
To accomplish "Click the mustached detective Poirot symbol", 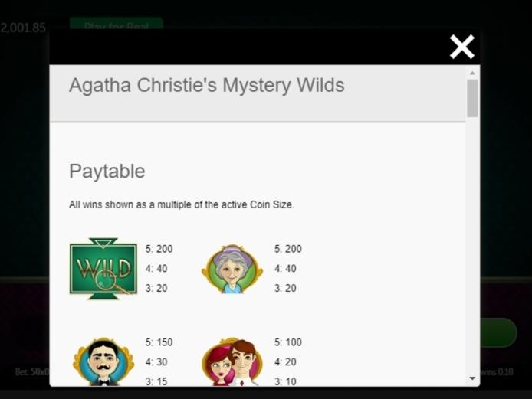I will [103, 361].
